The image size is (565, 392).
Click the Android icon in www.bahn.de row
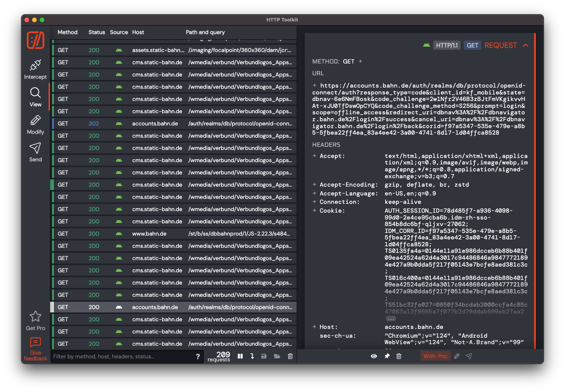(x=119, y=234)
